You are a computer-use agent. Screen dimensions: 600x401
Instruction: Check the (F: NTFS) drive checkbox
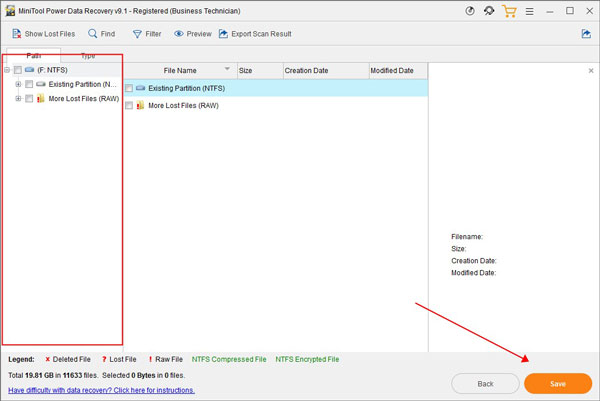[x=18, y=71]
